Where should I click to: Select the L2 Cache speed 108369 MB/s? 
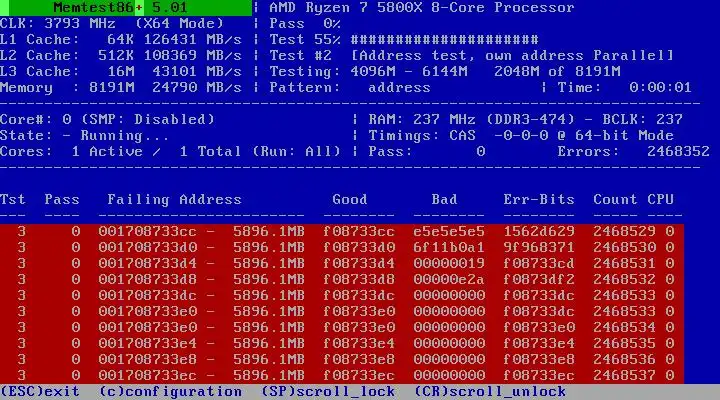pos(192,56)
